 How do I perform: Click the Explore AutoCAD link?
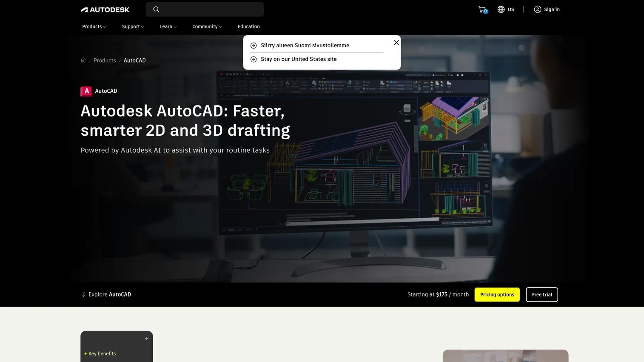110,294
